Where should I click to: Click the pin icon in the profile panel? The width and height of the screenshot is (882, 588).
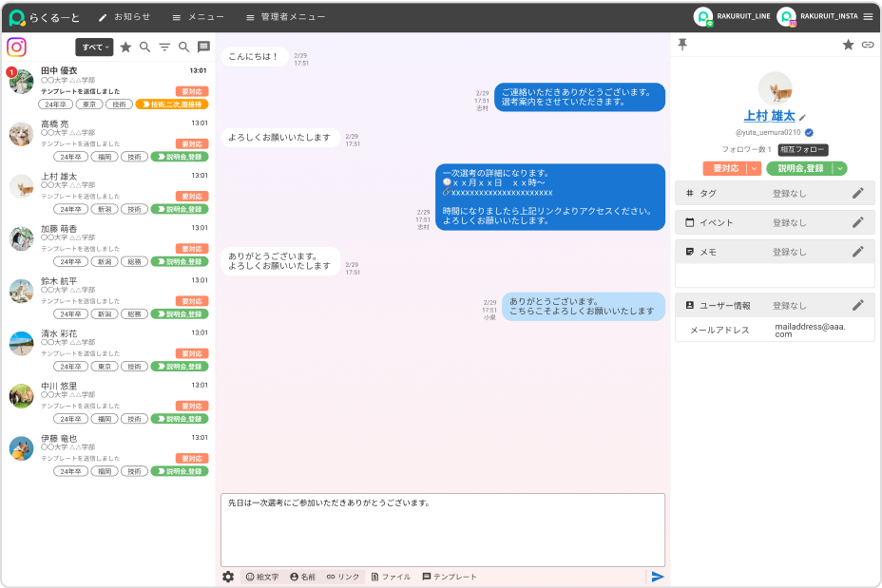pos(681,45)
